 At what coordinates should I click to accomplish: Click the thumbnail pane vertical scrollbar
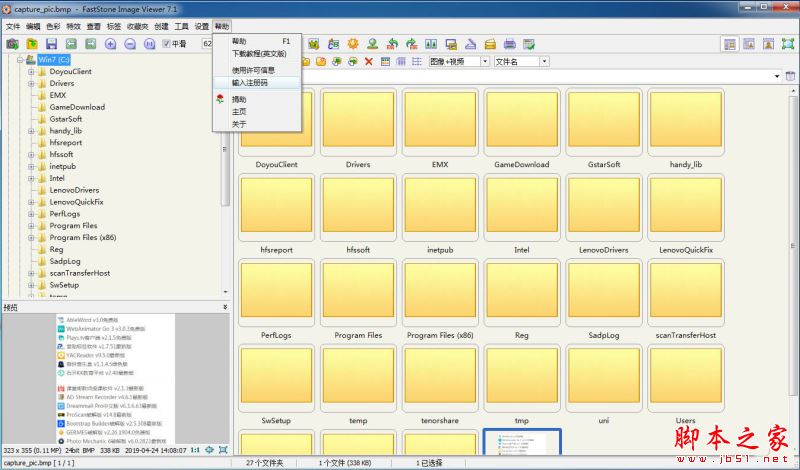point(793,245)
